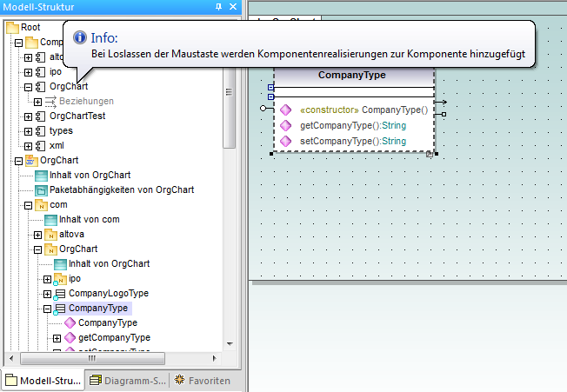Click the Paketabhängigkeiten von OrgChart diagram icon
Screen dimensions: 567x392
coord(41,189)
